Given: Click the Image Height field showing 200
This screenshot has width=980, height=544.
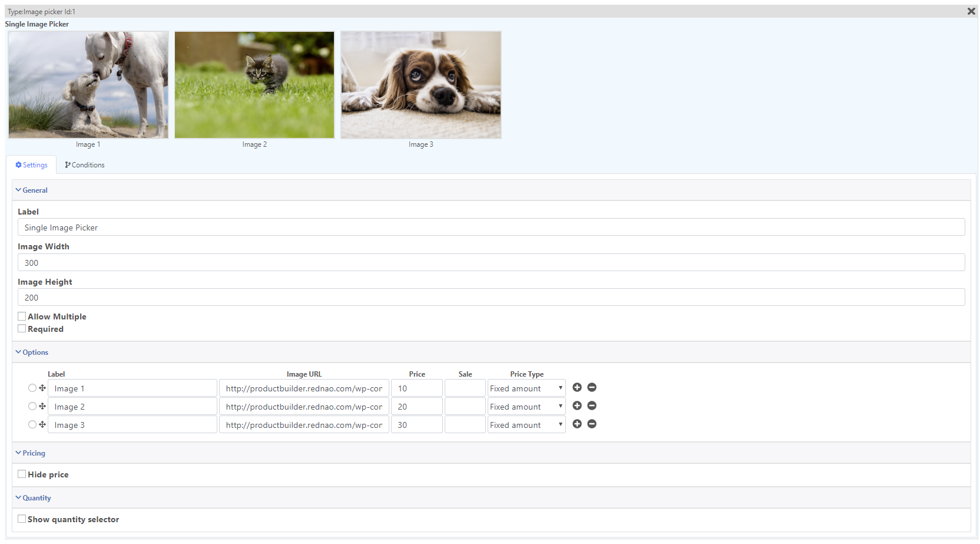Looking at the screenshot, I should [x=491, y=298].
